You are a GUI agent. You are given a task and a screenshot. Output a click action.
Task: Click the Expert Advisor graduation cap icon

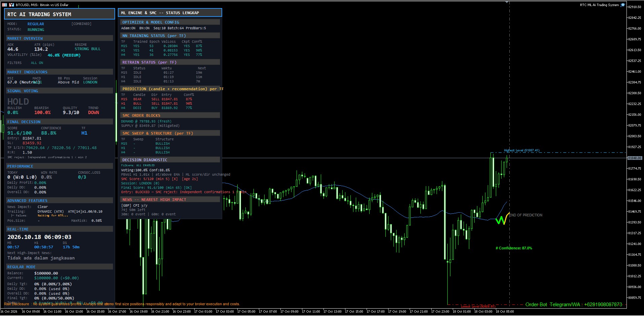pos(623,5)
